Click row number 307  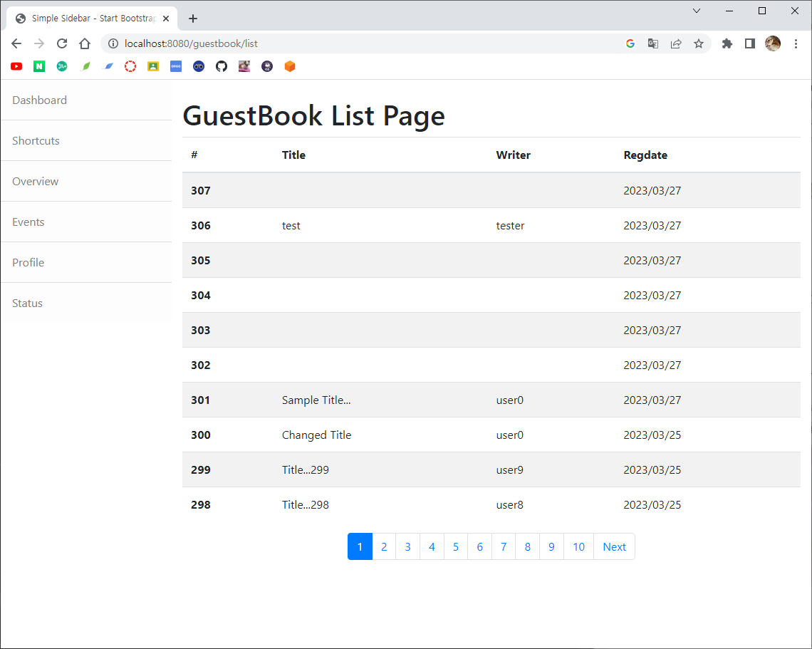click(200, 191)
